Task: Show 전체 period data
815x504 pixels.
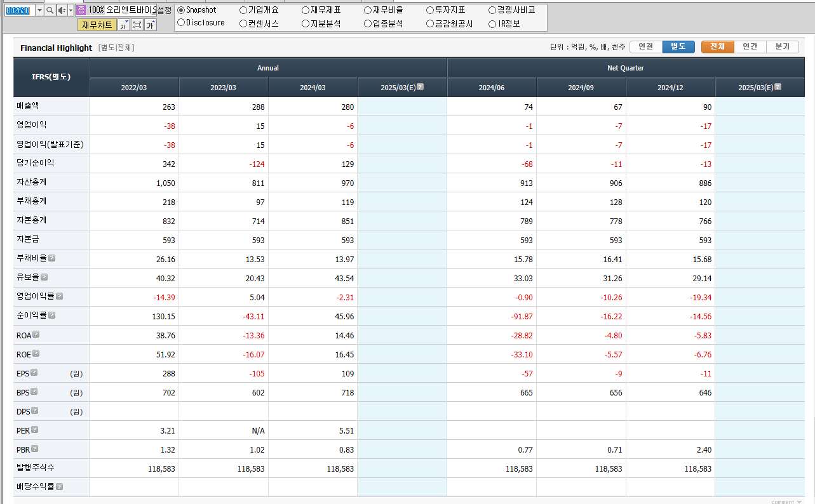Action: tap(718, 47)
